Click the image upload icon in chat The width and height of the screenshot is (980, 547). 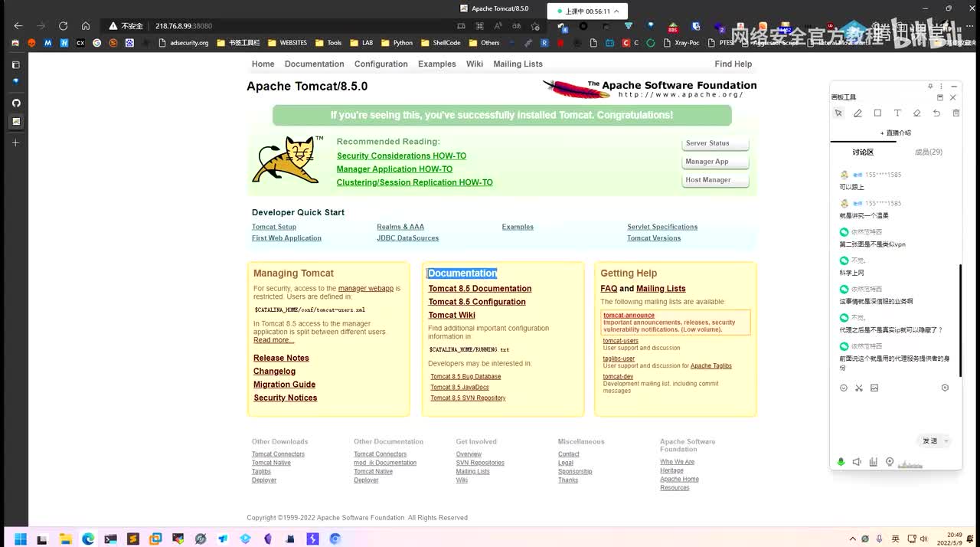pos(874,388)
